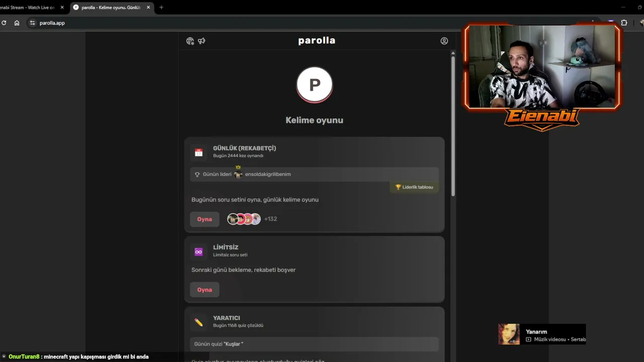The height and width of the screenshot is (362, 644).
Task: Close the parolla browser tab
Action: point(148,8)
